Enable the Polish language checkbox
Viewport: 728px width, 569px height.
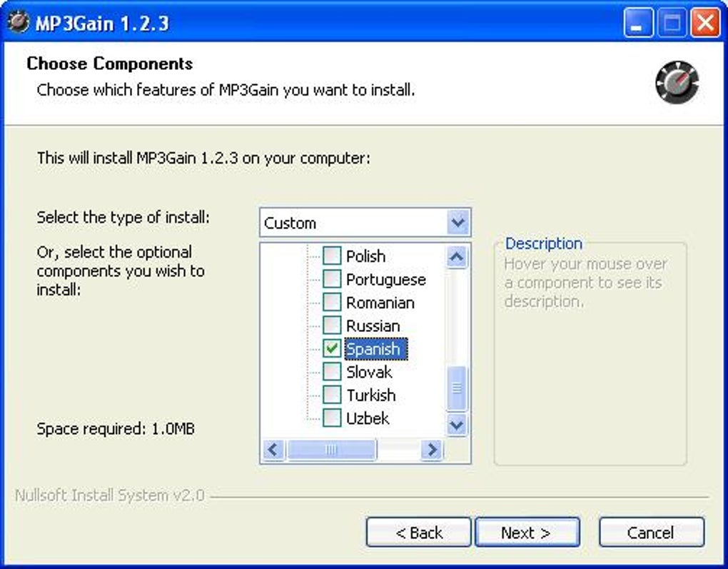(x=331, y=256)
